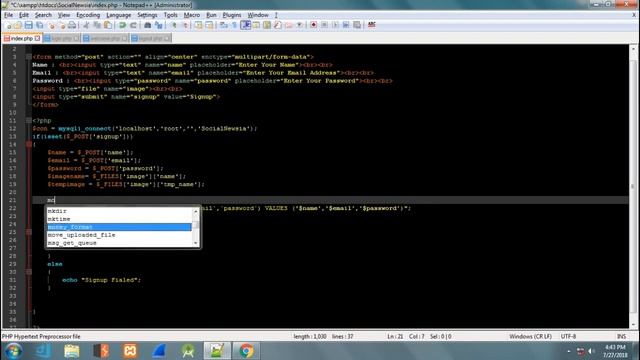Toggle synchronized horizontal scrolling
640x360 pixels.
pyautogui.click(x=209, y=25)
